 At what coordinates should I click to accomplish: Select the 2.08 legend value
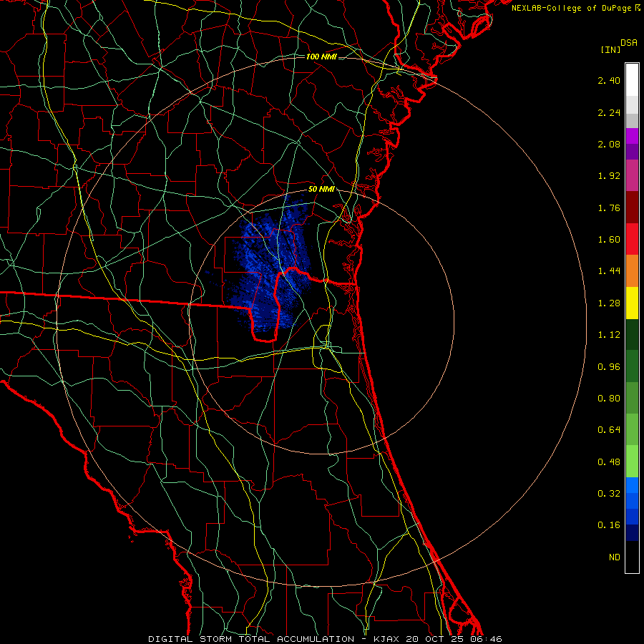(x=609, y=144)
